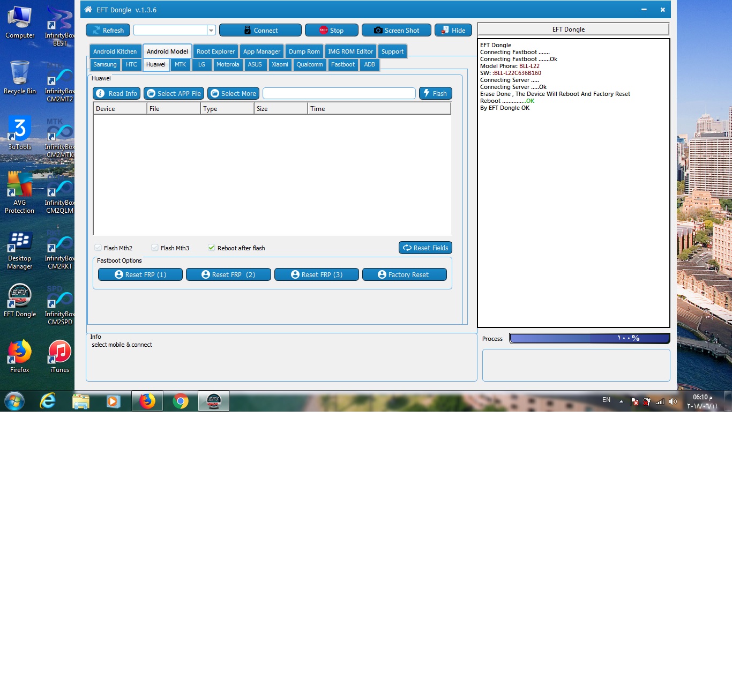Uncheck Reboot after flash checkbox
732x700 pixels.
[x=212, y=248]
